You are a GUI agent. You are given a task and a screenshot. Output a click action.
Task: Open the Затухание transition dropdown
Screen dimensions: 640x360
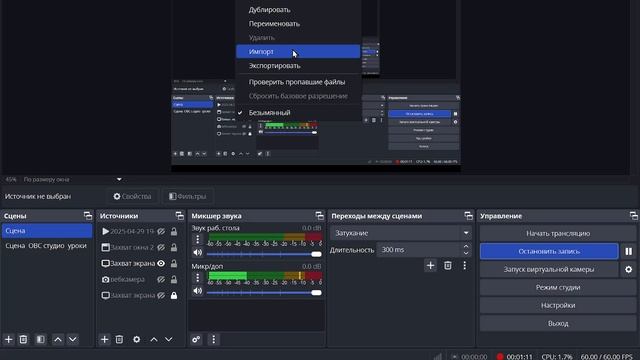coord(400,233)
